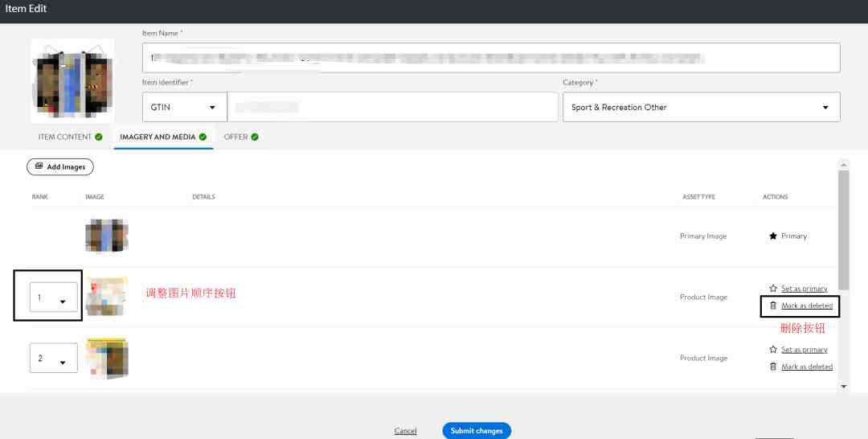Open the rank 2 order dropdown
The width and height of the screenshot is (868, 439).
54,358
